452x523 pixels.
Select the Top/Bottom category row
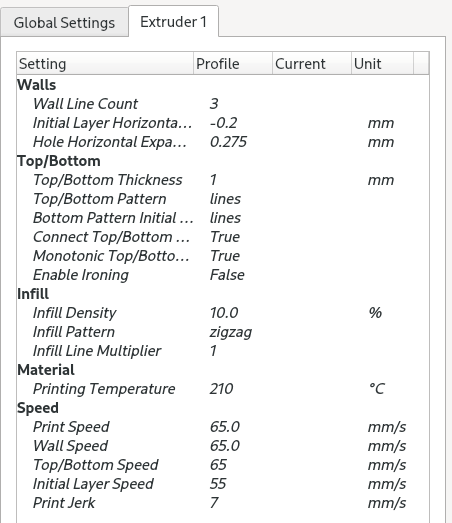click(x=223, y=161)
